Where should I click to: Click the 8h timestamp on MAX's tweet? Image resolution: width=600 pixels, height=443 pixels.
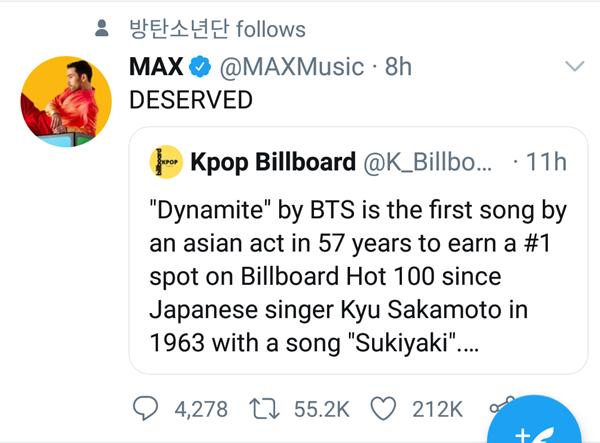pos(398,68)
